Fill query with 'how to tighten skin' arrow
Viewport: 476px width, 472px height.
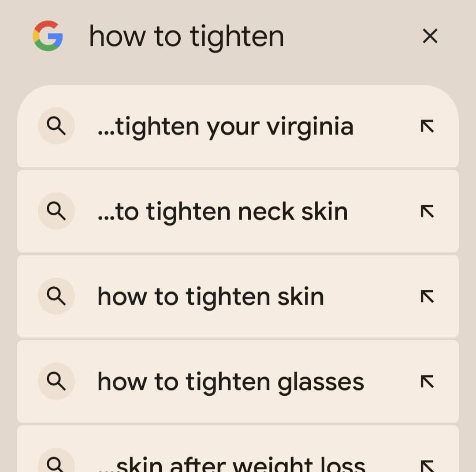[427, 297]
